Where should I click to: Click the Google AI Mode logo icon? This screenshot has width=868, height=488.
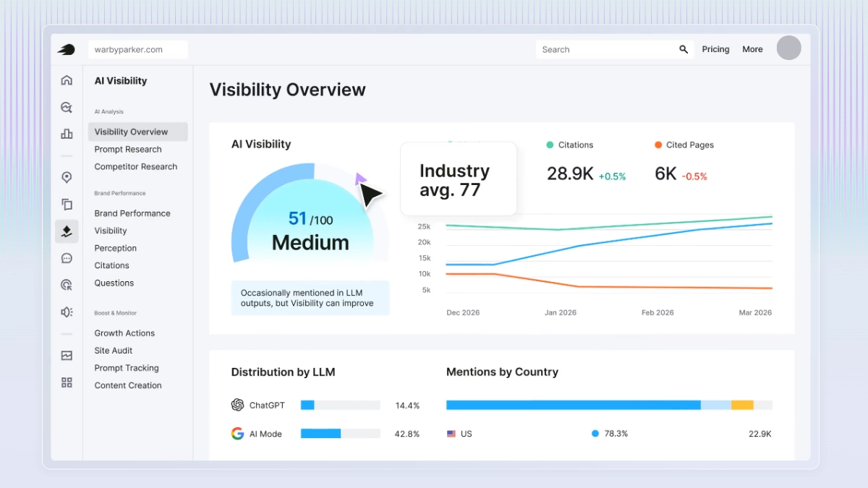coord(237,434)
